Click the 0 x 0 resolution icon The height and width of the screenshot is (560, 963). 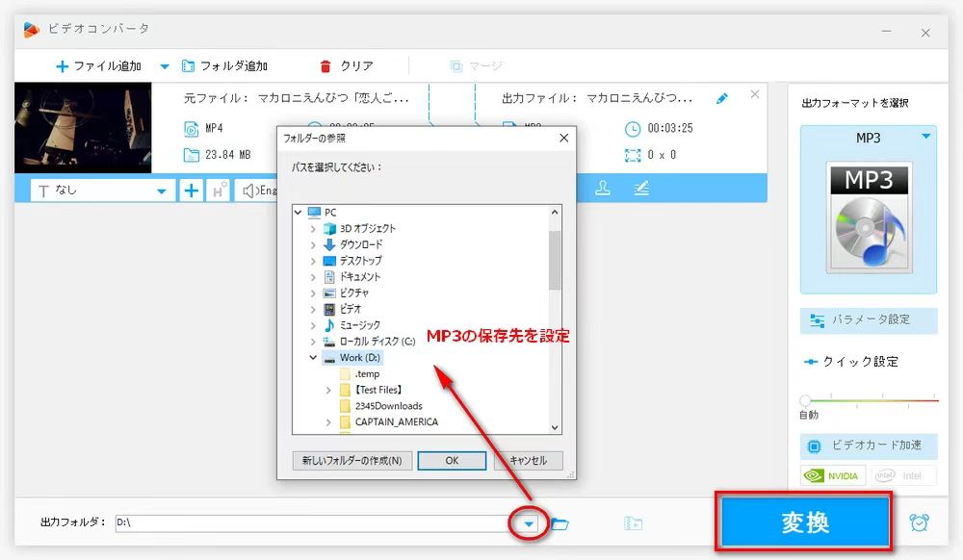click(x=633, y=155)
